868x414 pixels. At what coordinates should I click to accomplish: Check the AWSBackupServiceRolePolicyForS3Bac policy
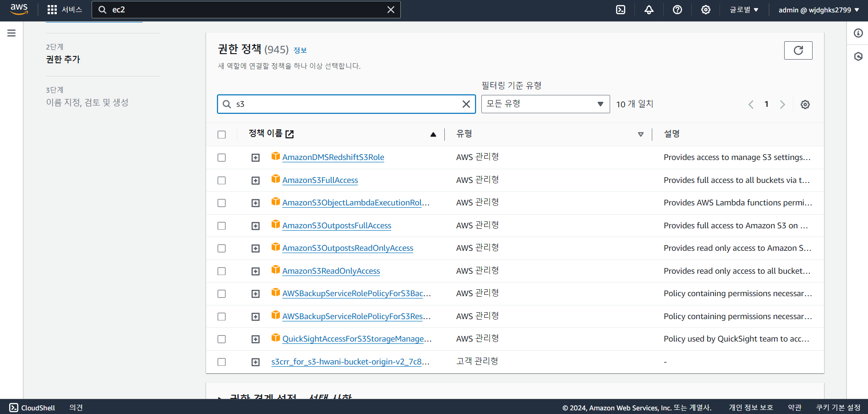point(222,294)
